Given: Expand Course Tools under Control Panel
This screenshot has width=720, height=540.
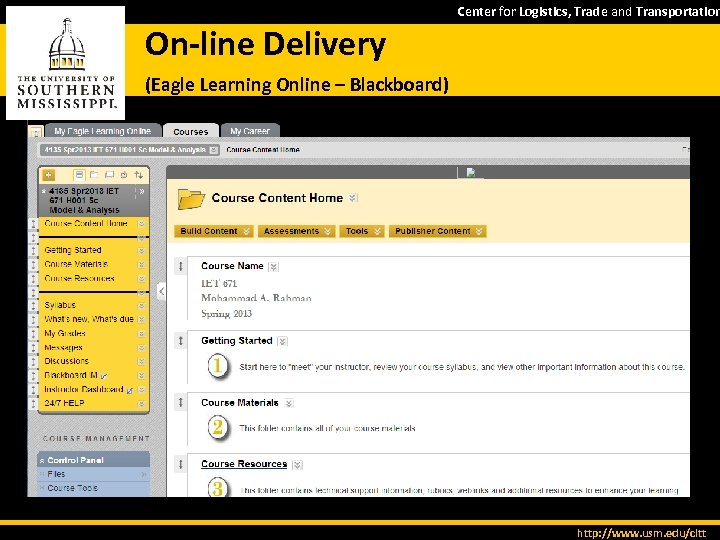Looking at the screenshot, I should pos(73,488).
